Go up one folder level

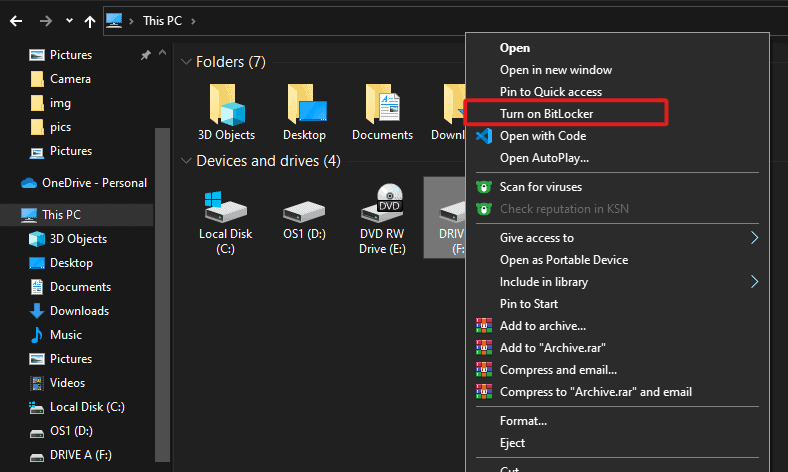click(90, 21)
